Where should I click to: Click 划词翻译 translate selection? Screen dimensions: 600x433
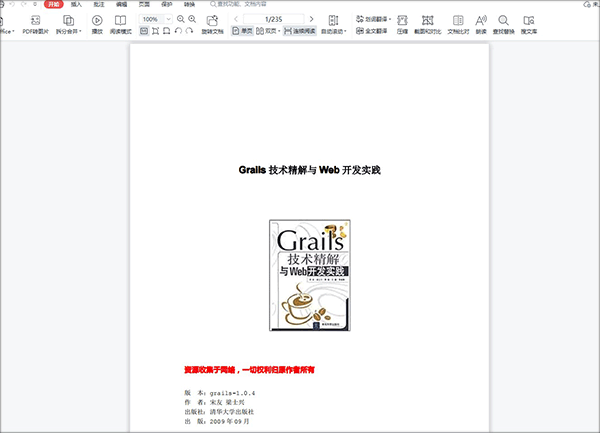tap(372, 19)
